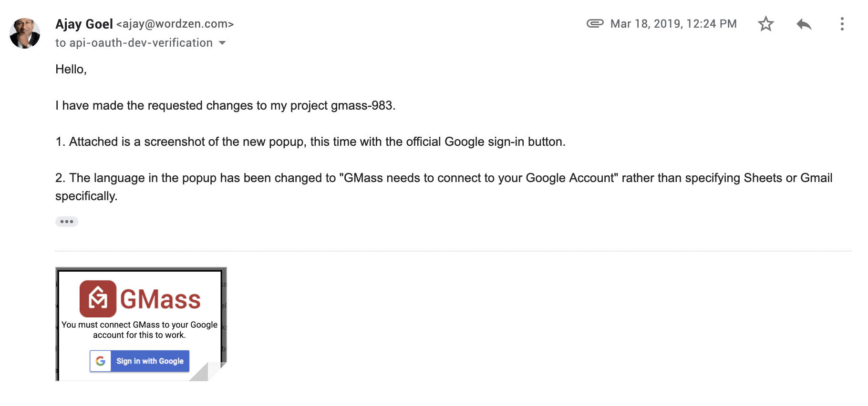The image size is (868, 406).
Task: Click the line mentioning project gmass-983
Action: [225, 106]
